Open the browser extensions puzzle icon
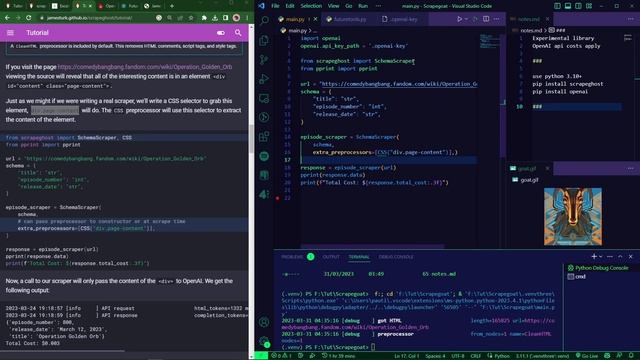The width and height of the screenshot is (640, 360). [204, 18]
